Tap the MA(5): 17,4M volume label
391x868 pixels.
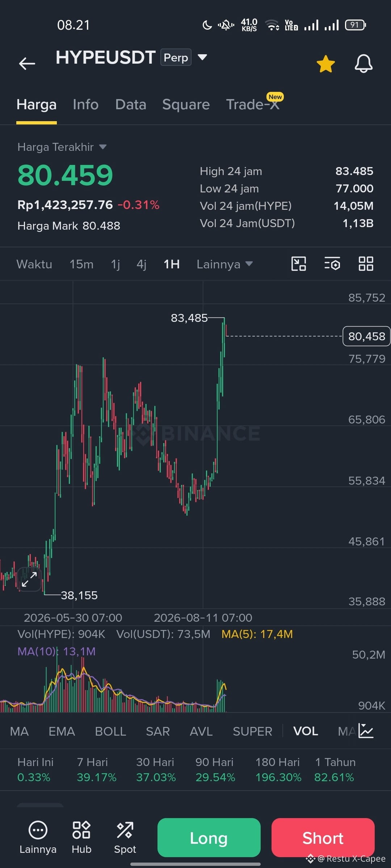tap(257, 634)
